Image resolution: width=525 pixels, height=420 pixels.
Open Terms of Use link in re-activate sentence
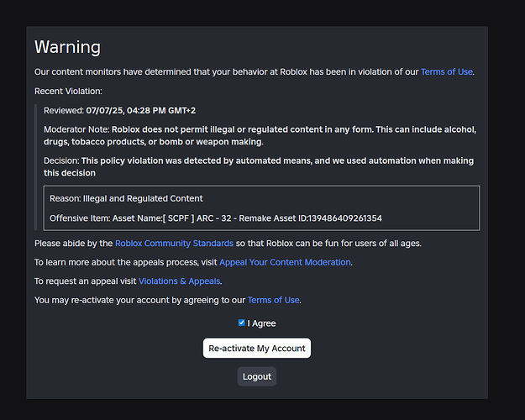coord(273,300)
